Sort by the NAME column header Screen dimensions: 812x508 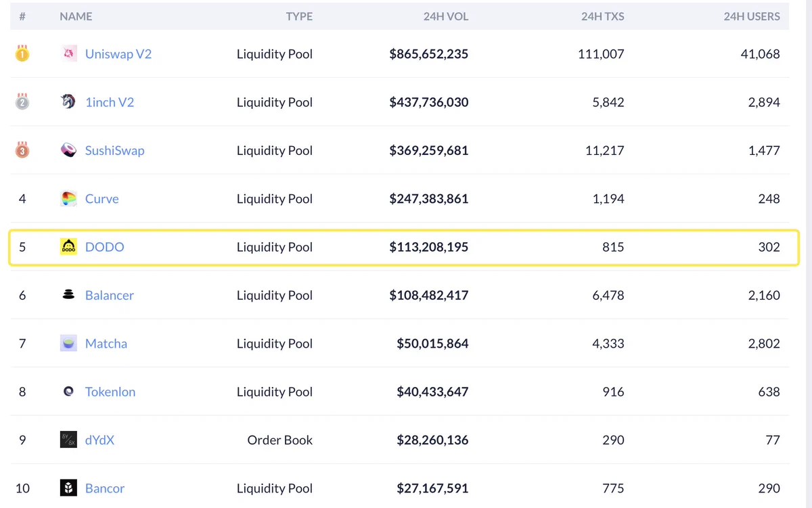click(x=76, y=16)
